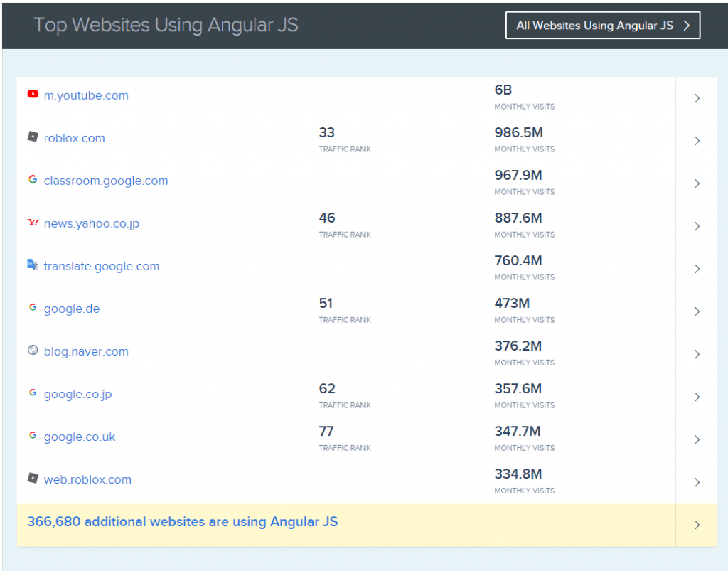
Task: Expand the news.yahoo.co.jp row arrow
Action: pyautogui.click(x=697, y=226)
